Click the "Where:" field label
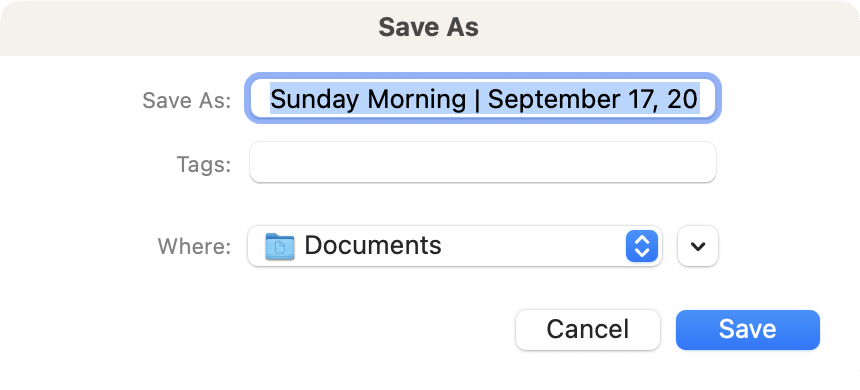This screenshot has height=390, width=860. point(195,246)
